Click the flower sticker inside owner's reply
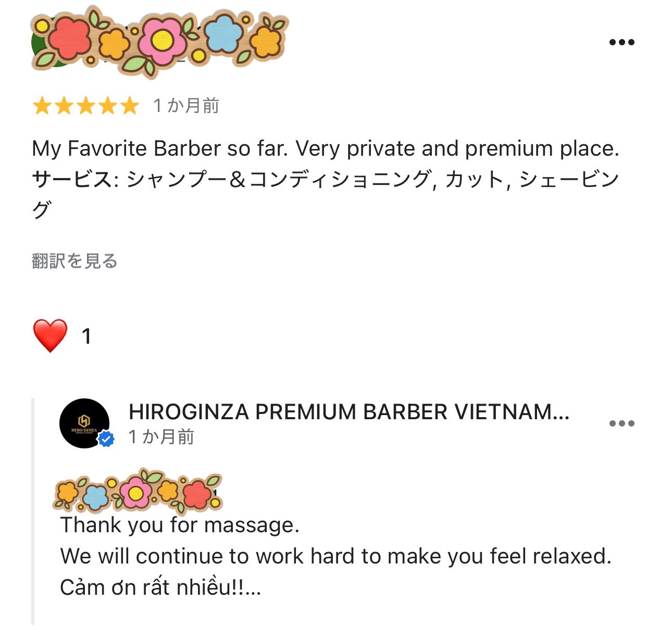 (x=138, y=491)
